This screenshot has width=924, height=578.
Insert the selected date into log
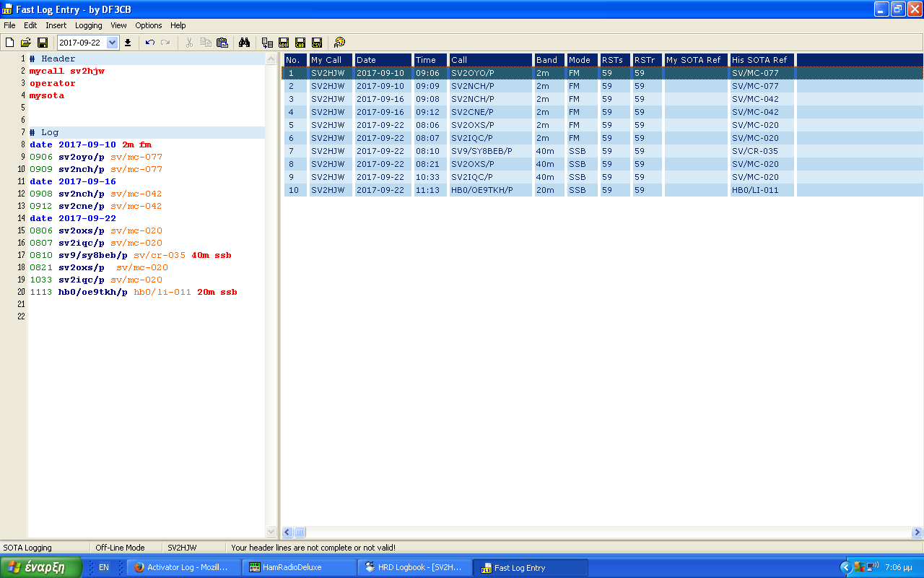tap(128, 43)
